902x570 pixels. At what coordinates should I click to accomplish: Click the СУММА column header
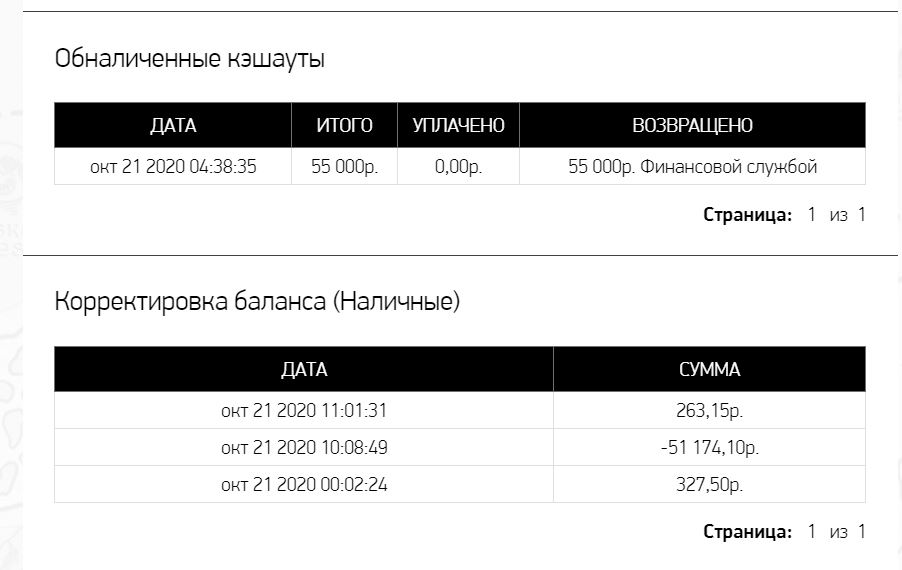point(709,370)
